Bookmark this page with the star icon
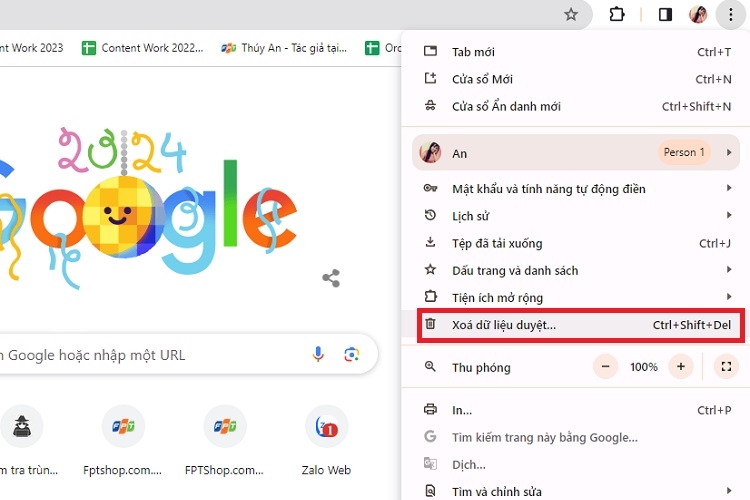Image resolution: width=750 pixels, height=500 pixels. (571, 14)
